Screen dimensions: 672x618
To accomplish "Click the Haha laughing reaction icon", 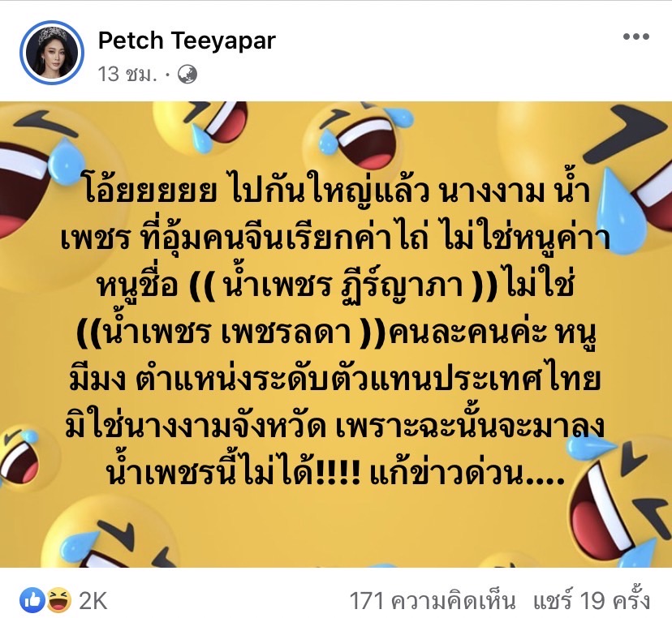I will [59, 599].
